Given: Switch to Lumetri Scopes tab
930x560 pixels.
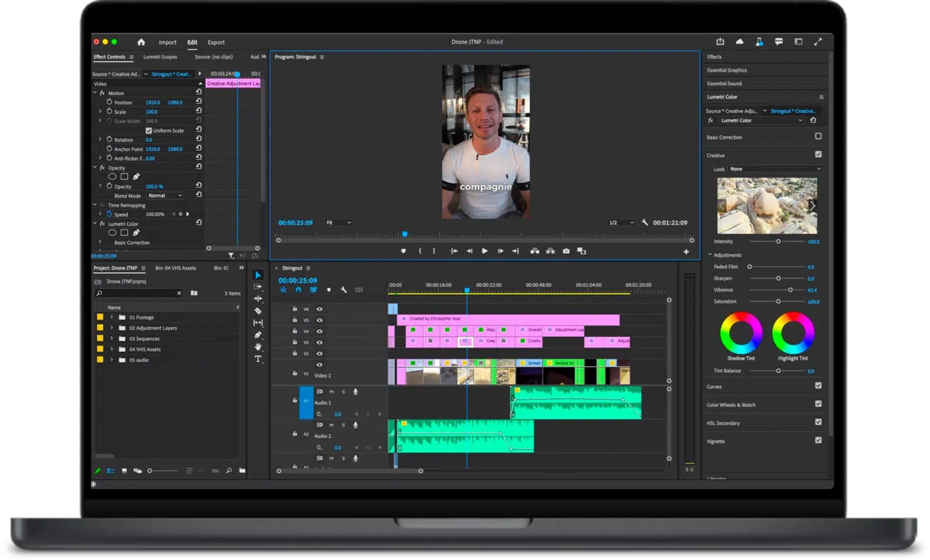Looking at the screenshot, I should point(160,57).
